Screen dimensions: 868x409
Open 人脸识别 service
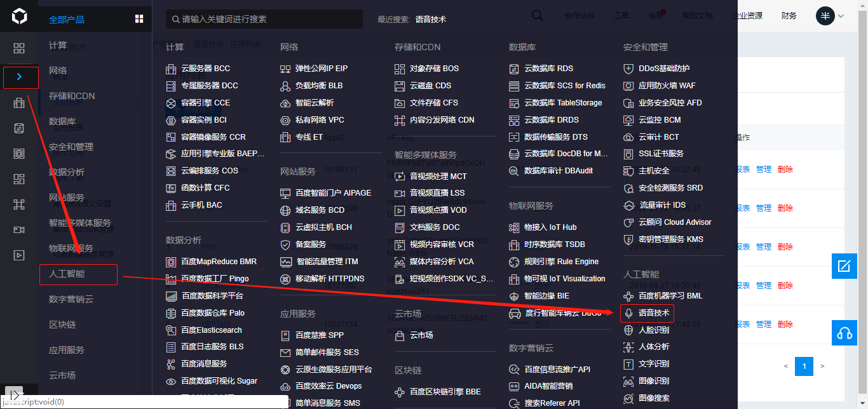(x=646, y=330)
